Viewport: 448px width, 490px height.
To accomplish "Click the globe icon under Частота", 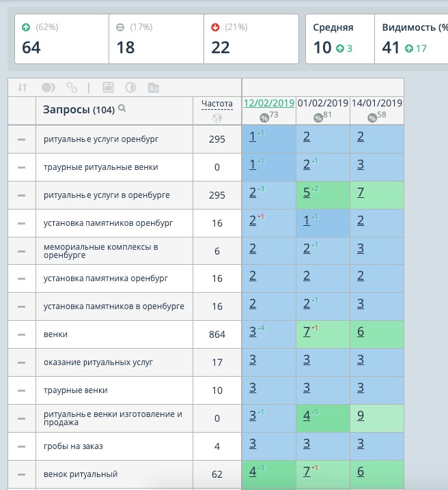I will point(217,118).
